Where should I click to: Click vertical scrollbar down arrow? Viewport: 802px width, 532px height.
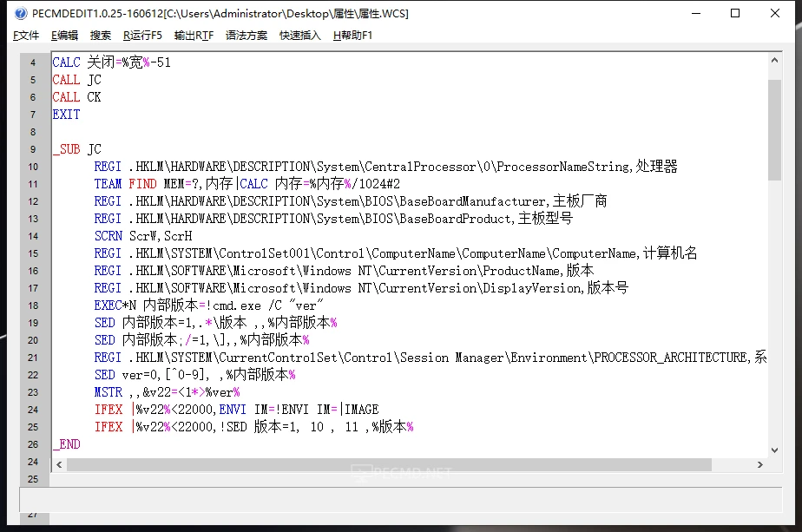774,450
